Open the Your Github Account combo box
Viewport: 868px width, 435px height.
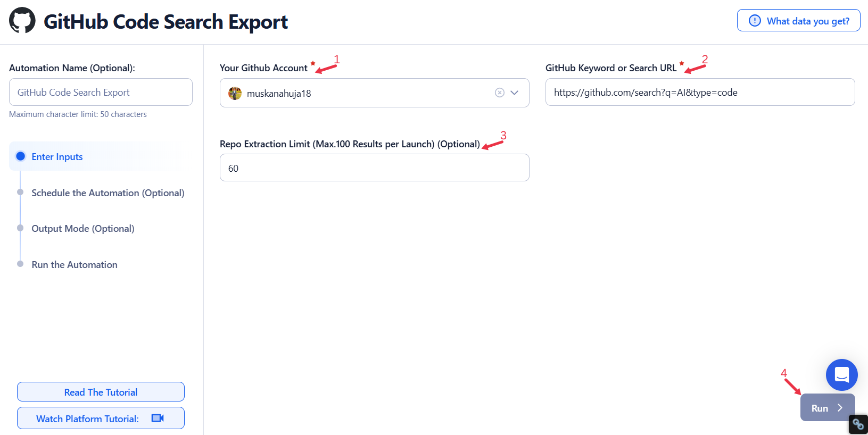click(374, 93)
